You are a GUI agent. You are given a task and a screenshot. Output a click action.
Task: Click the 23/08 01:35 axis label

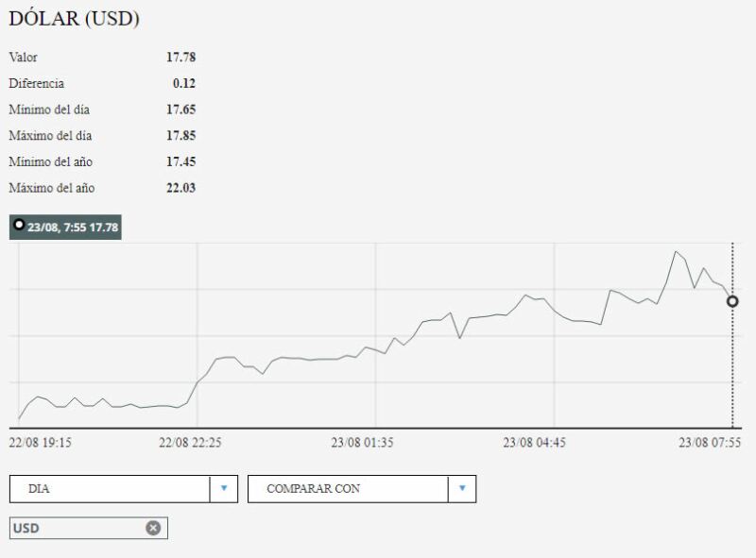pyautogui.click(x=362, y=442)
